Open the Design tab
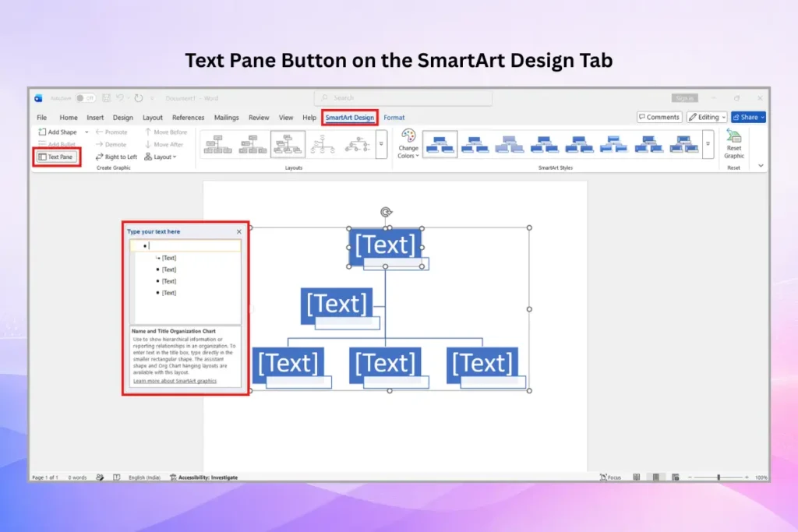Image resolution: width=798 pixels, height=532 pixels. [x=122, y=118]
